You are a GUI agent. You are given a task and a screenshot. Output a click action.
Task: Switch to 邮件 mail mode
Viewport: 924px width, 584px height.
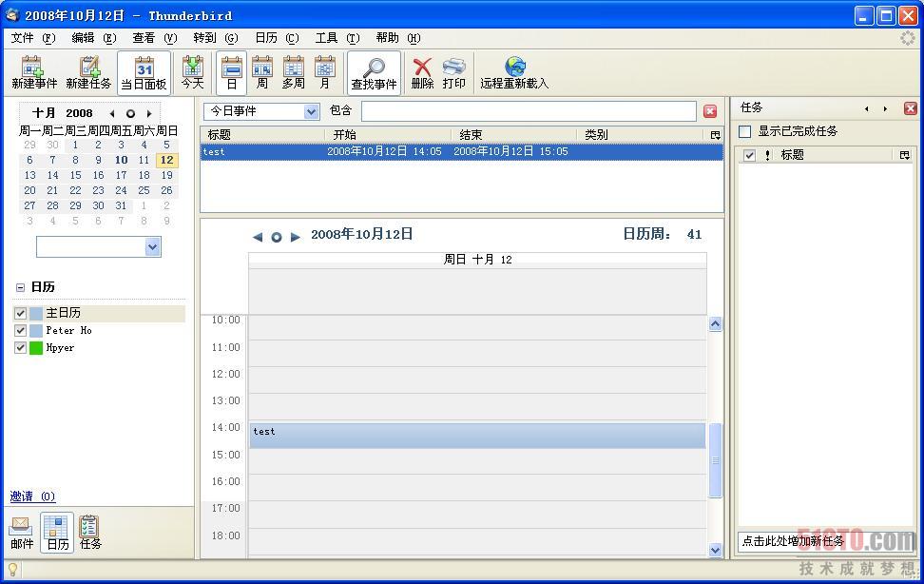point(22,533)
